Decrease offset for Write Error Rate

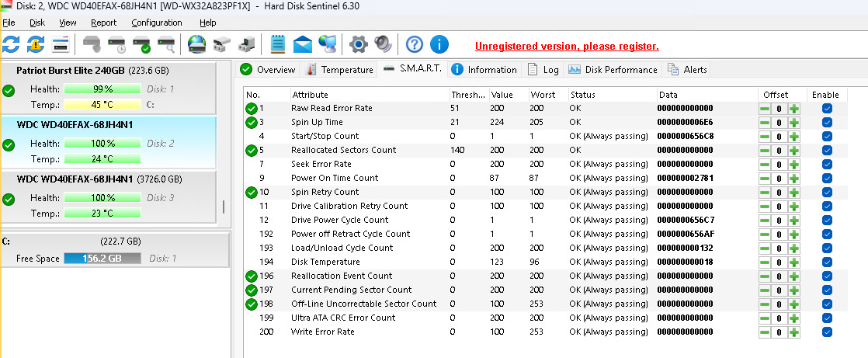pyautogui.click(x=765, y=332)
